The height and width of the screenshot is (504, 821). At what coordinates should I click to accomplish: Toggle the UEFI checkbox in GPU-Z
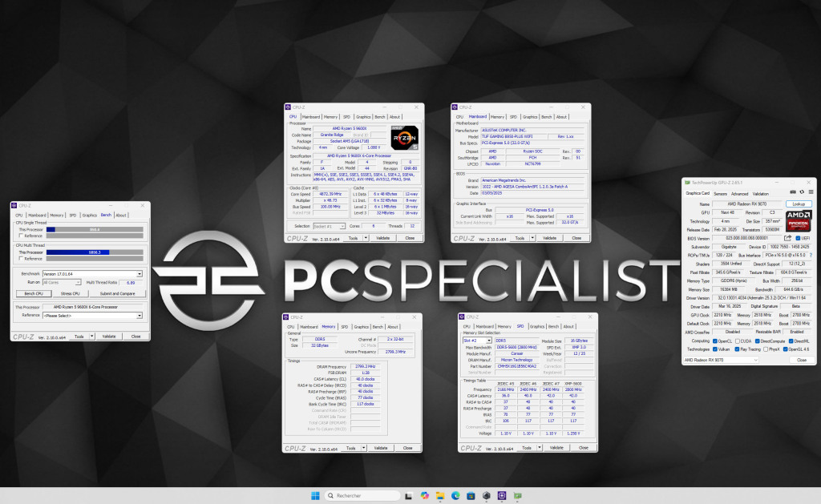[798, 238]
